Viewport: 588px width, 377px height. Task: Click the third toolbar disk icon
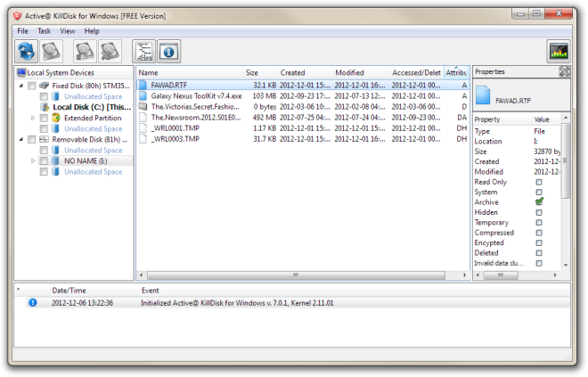85,52
